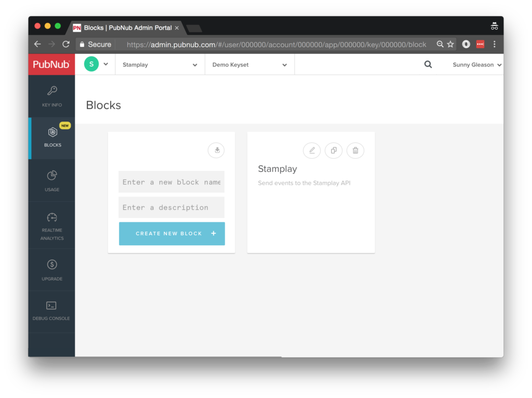Open the Demo Keyset selector

click(249, 64)
